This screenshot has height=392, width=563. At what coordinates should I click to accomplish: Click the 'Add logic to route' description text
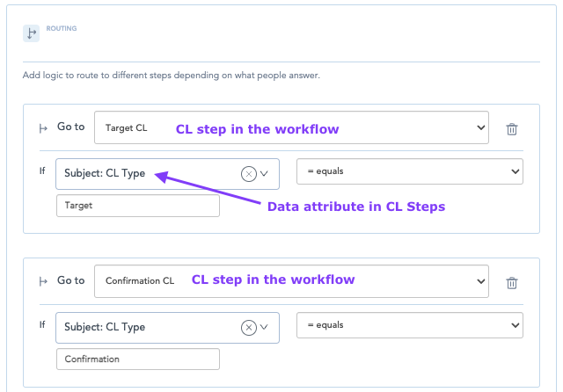tap(172, 76)
